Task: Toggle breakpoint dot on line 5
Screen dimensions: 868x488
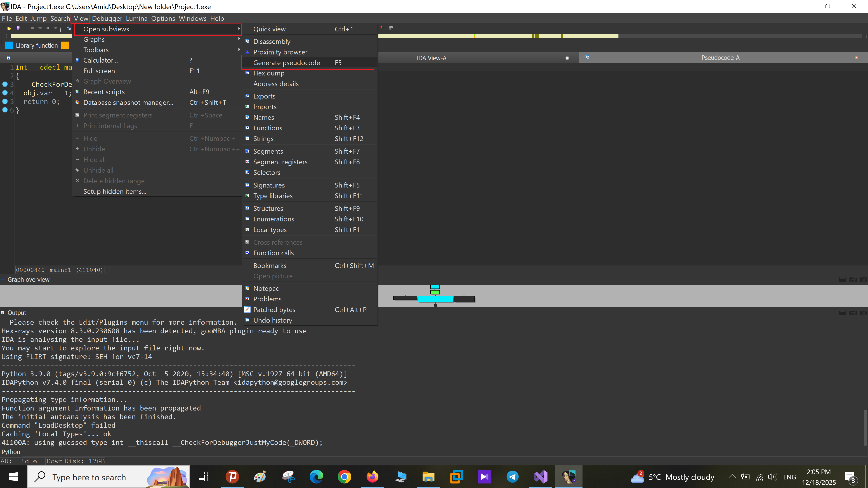Action: click(x=5, y=101)
